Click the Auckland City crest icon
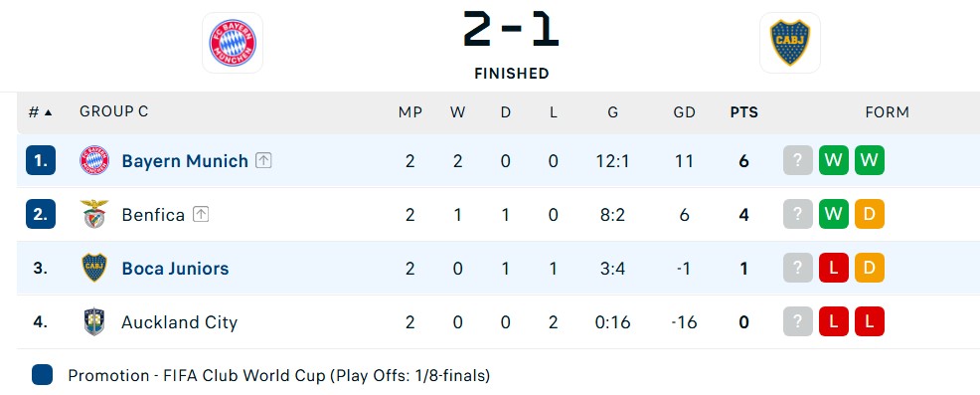This screenshot has height=395, width=980. (x=94, y=321)
